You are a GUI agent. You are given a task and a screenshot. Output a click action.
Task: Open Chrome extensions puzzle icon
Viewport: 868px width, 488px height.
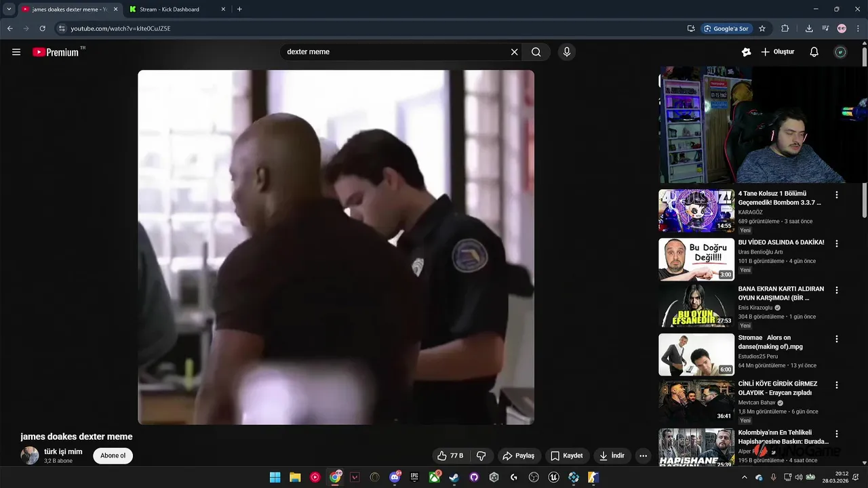[x=785, y=28]
